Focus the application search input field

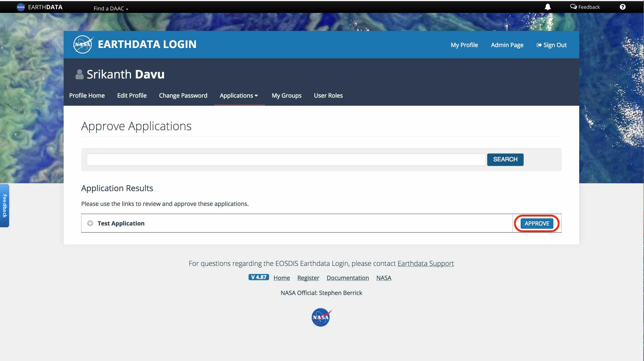(x=286, y=159)
